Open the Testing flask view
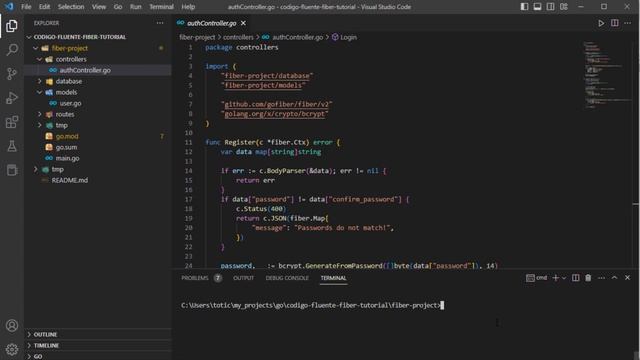The height and width of the screenshot is (360, 640). coord(12,146)
